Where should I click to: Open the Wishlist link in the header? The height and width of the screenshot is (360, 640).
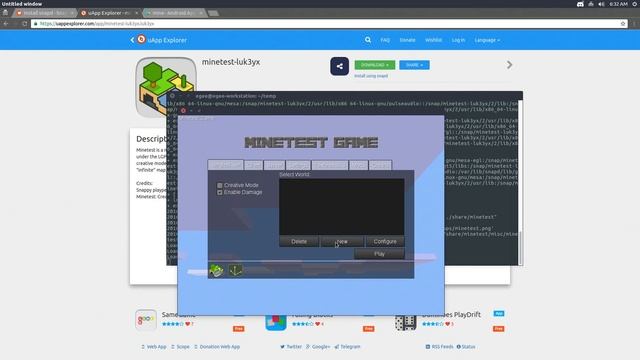(x=433, y=40)
